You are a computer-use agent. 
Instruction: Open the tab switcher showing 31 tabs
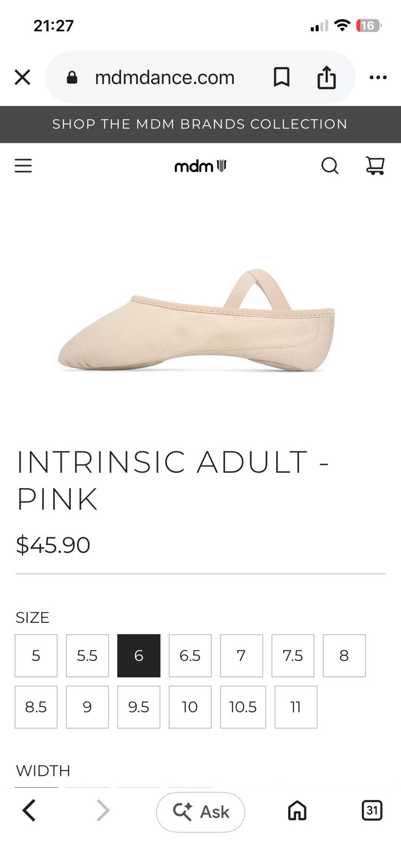372,810
